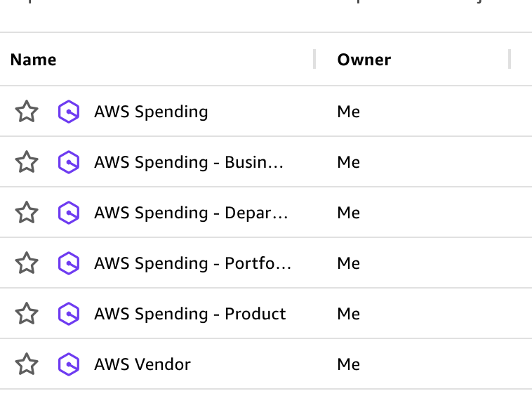Open AWS Spending - Busin… by its name
This screenshot has width=532, height=417.
pyautogui.click(x=189, y=162)
